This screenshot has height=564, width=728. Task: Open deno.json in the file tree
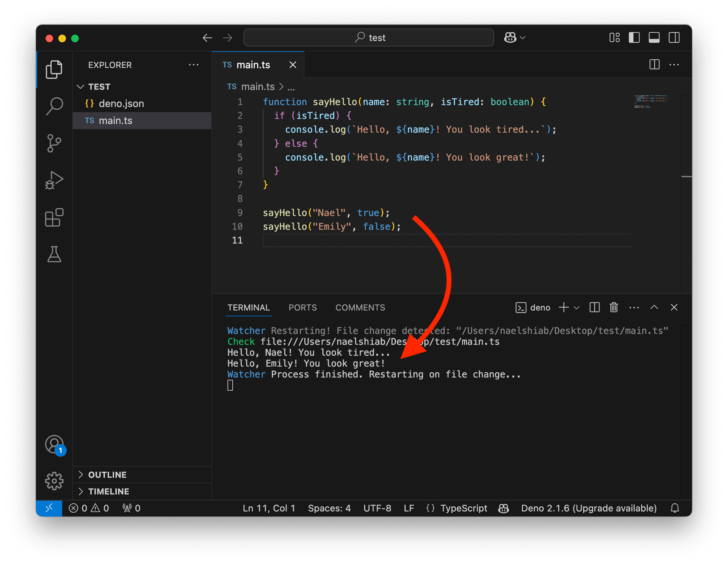(x=142, y=104)
